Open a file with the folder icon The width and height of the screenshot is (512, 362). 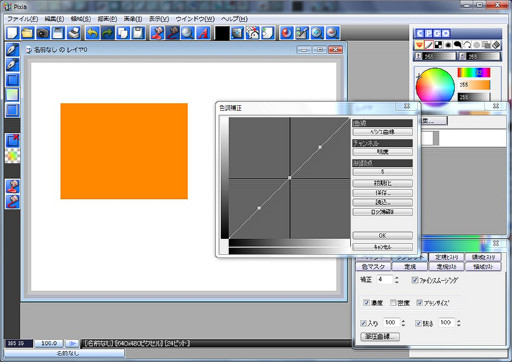[27, 33]
